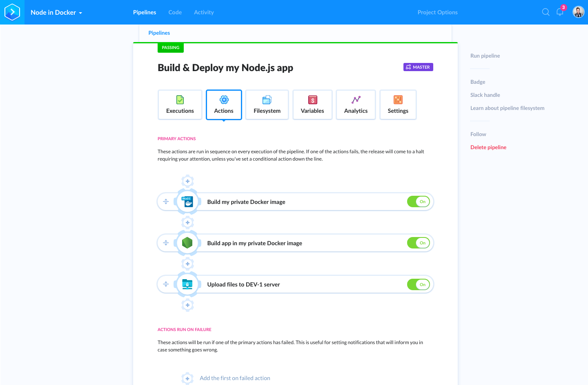Viewport: 588px width, 385px height.
Task: Open Activity in top navigation
Action: click(x=204, y=12)
